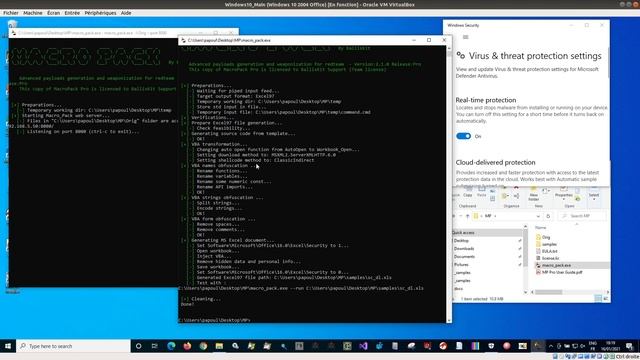Open Downloads in the Explorer navigation pane
Screen dimensions: 640x360
click(x=464, y=249)
